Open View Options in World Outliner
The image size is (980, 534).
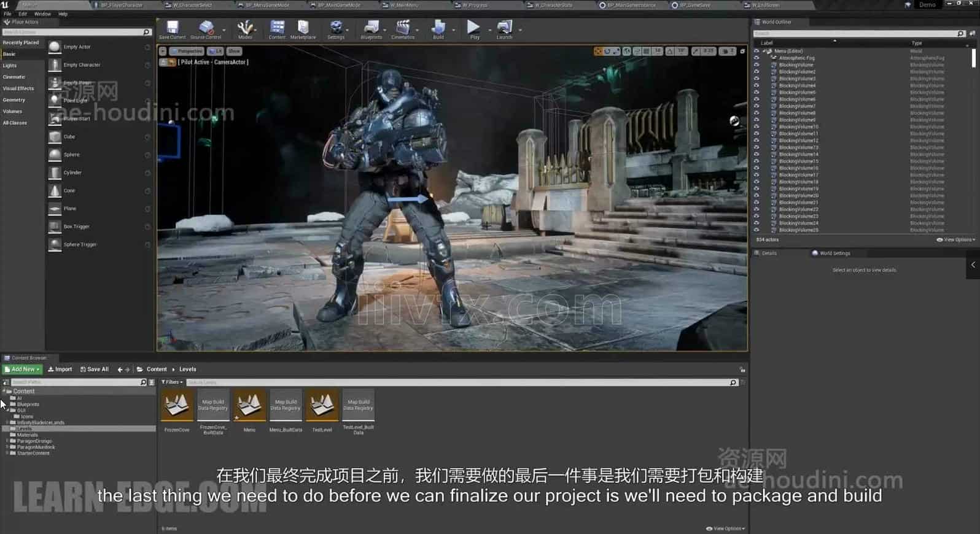(x=956, y=240)
